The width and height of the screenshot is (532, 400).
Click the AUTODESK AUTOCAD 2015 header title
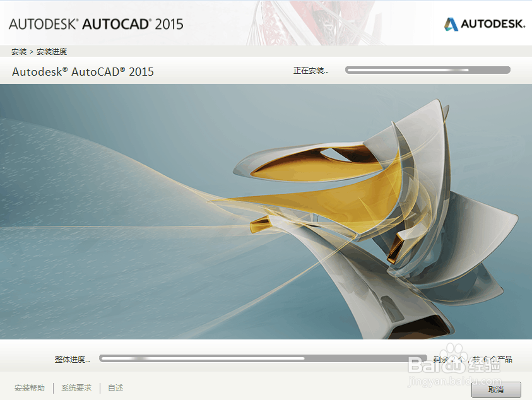[96, 24]
